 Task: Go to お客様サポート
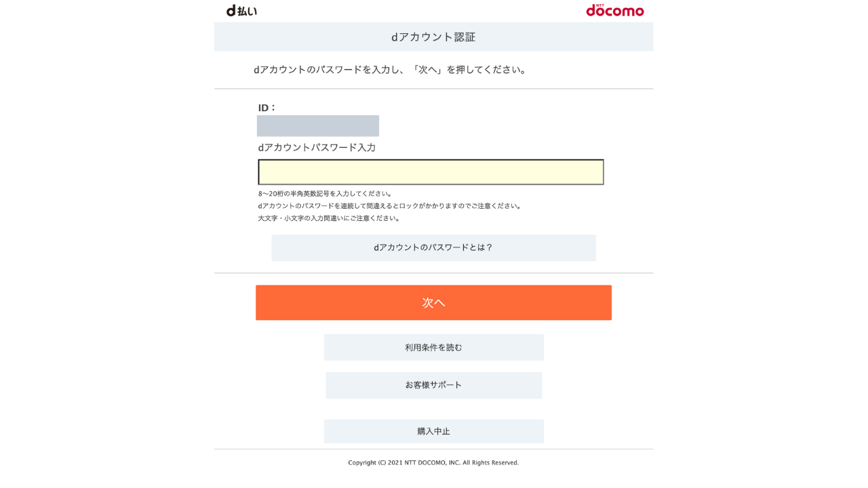433,385
